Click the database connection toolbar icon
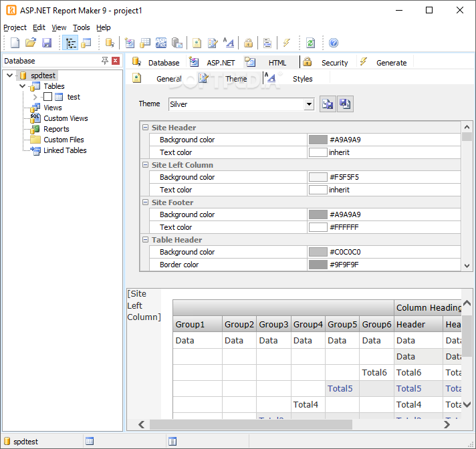Viewport: 476px width, 449px height. 110,43
